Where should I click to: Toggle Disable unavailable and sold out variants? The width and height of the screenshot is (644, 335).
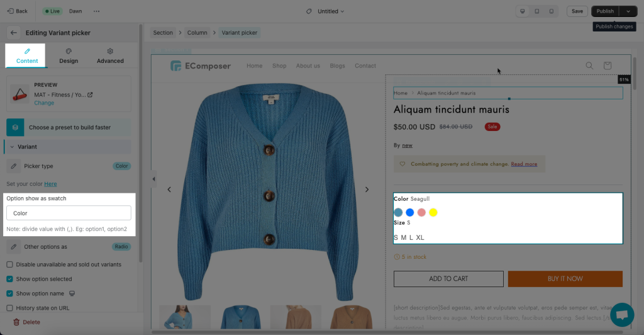9,264
